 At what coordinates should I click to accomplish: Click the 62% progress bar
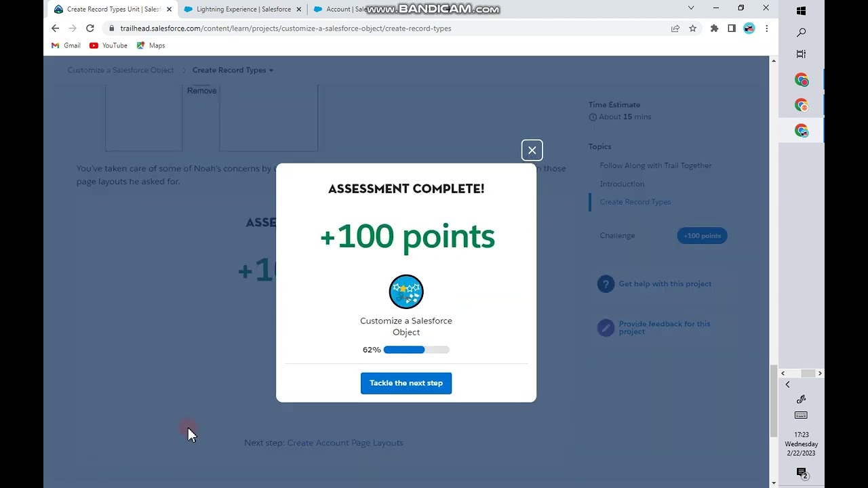pyautogui.click(x=416, y=350)
